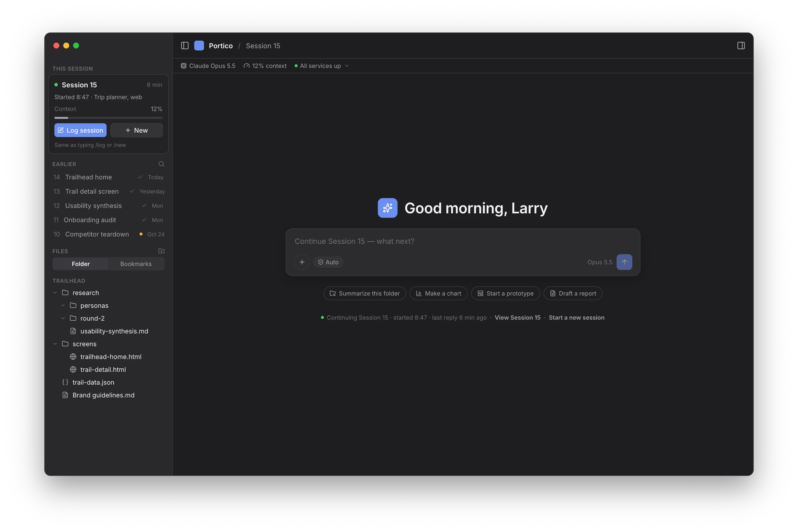Click the Claude Opus 5.5 model chip

[x=208, y=66]
